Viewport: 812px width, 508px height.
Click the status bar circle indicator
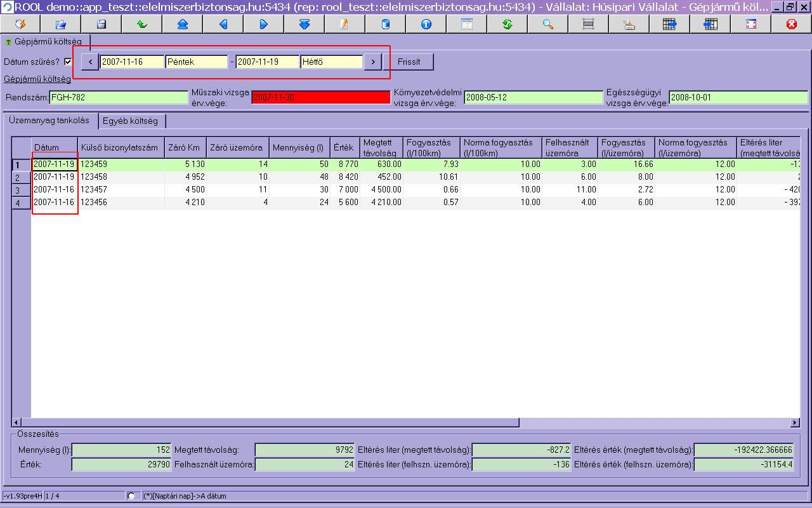coord(131,495)
